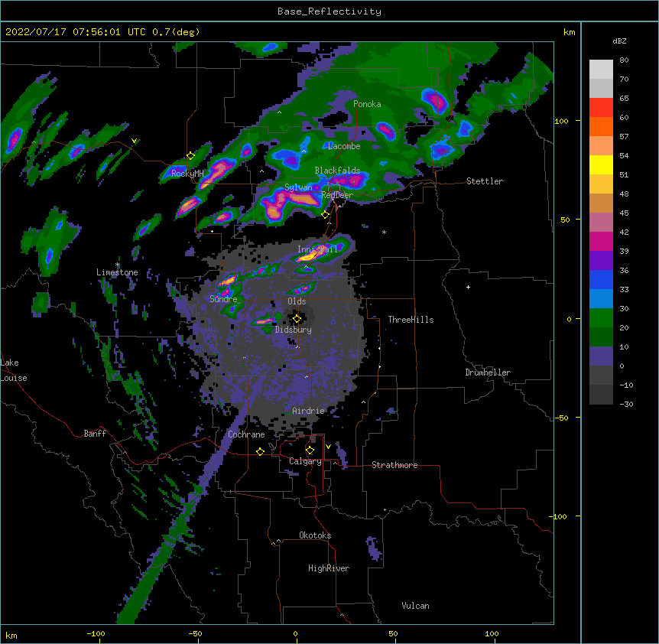Click the Lacombe city label
The height and width of the screenshot is (644, 659).
coord(344,146)
